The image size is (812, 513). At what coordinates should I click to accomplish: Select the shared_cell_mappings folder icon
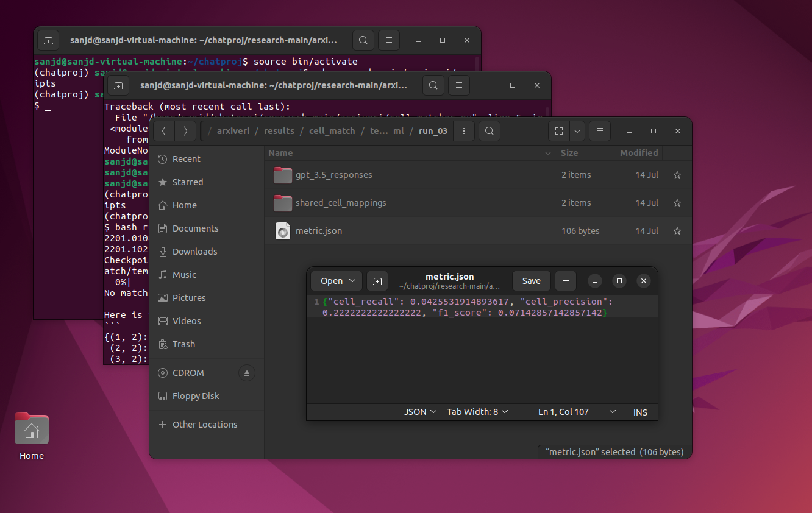(283, 203)
